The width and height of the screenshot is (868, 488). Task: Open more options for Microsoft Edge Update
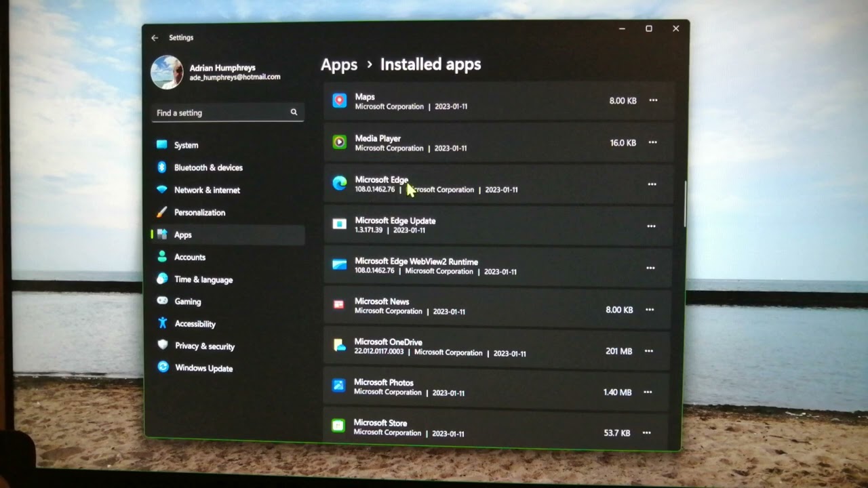coord(651,226)
